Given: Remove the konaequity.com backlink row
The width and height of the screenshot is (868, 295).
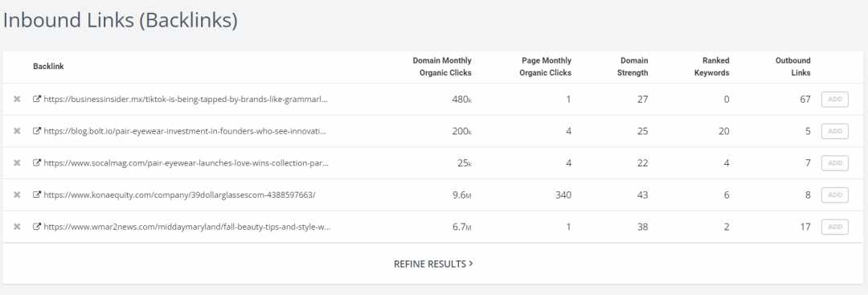Looking at the screenshot, I should pos(17,195).
